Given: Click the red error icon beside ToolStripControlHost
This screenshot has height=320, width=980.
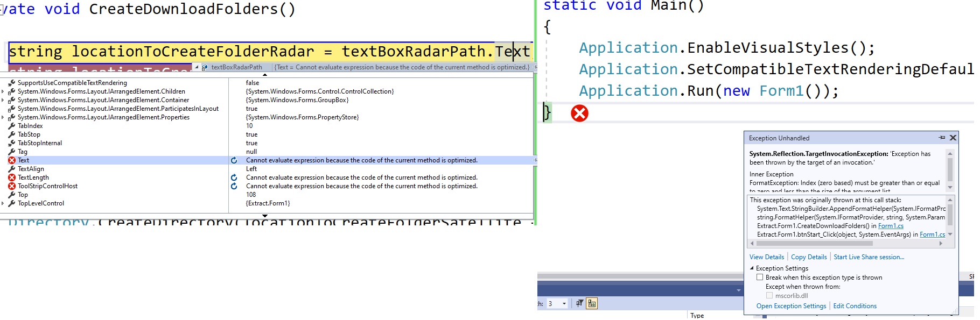Looking at the screenshot, I should click(x=12, y=186).
